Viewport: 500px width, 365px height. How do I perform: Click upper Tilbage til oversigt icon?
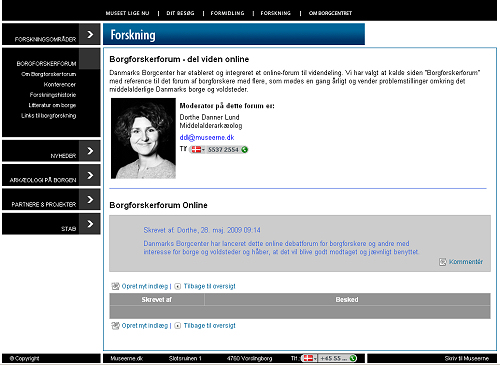click(x=178, y=286)
